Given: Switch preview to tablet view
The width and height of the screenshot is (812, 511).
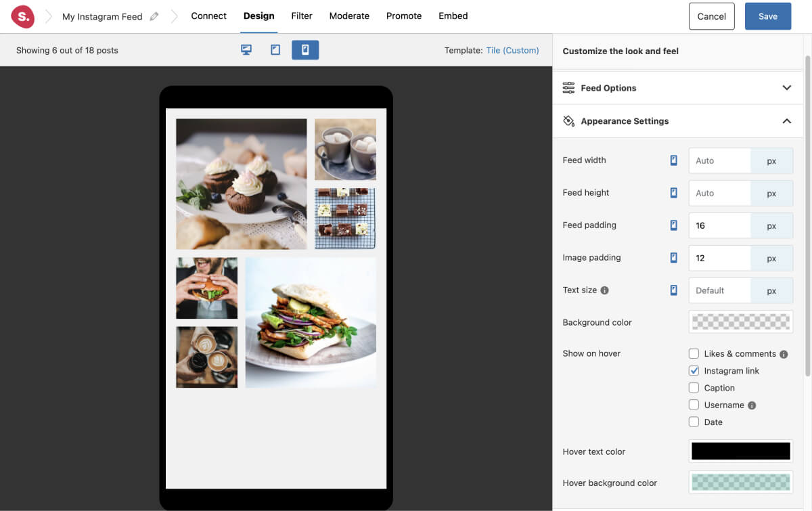Looking at the screenshot, I should tap(275, 49).
